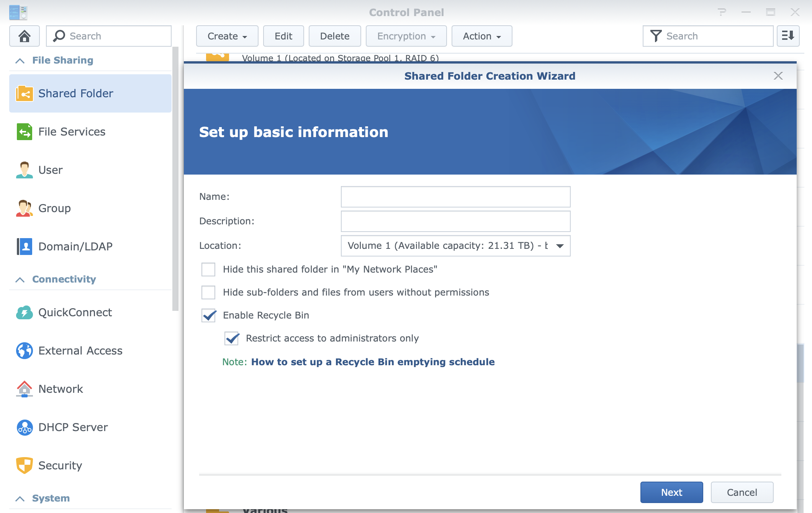
Task: Click the Edit button
Action: click(x=283, y=36)
